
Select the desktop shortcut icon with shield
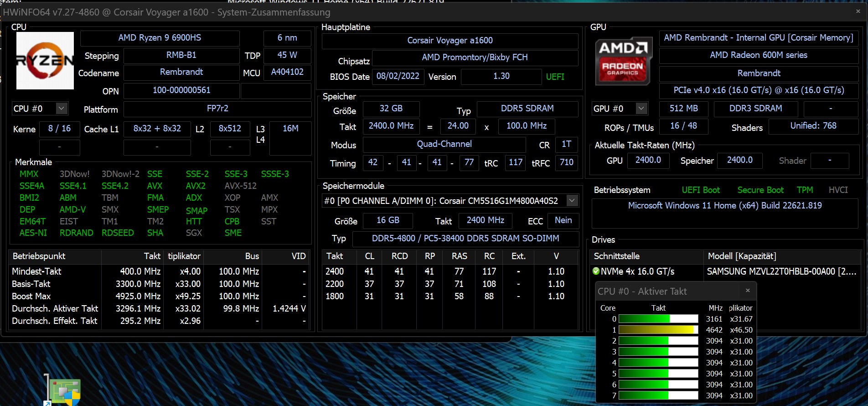(64, 391)
